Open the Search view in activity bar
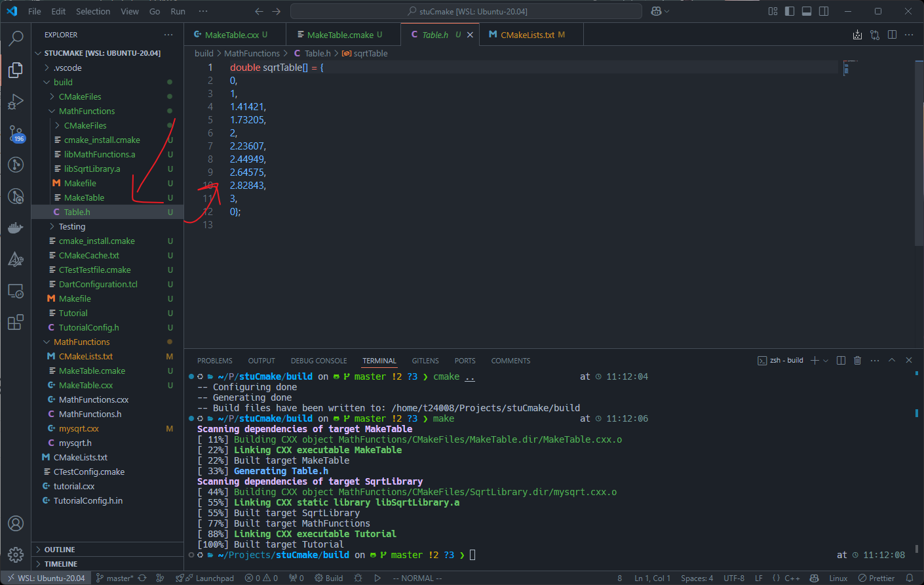 (x=16, y=39)
